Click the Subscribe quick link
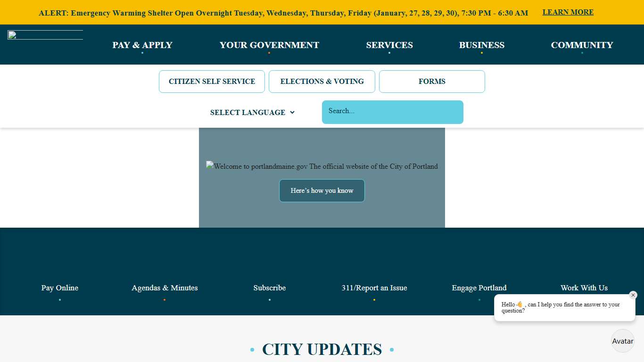This screenshot has width=644, height=362. [269, 288]
